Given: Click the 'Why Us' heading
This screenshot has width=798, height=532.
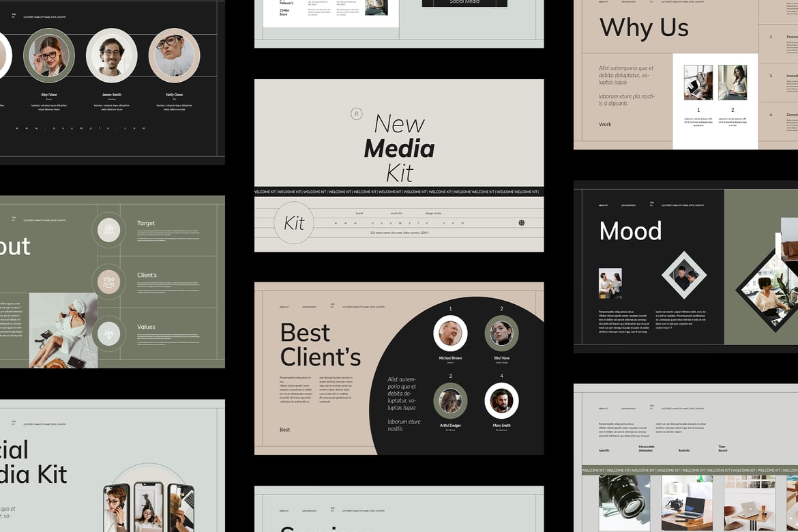Looking at the screenshot, I should click(644, 28).
